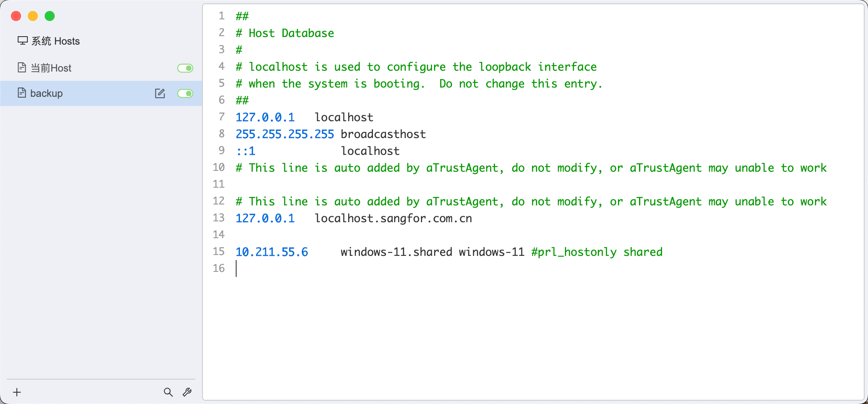
Task: Click the yellow minimize window button
Action: (x=33, y=16)
